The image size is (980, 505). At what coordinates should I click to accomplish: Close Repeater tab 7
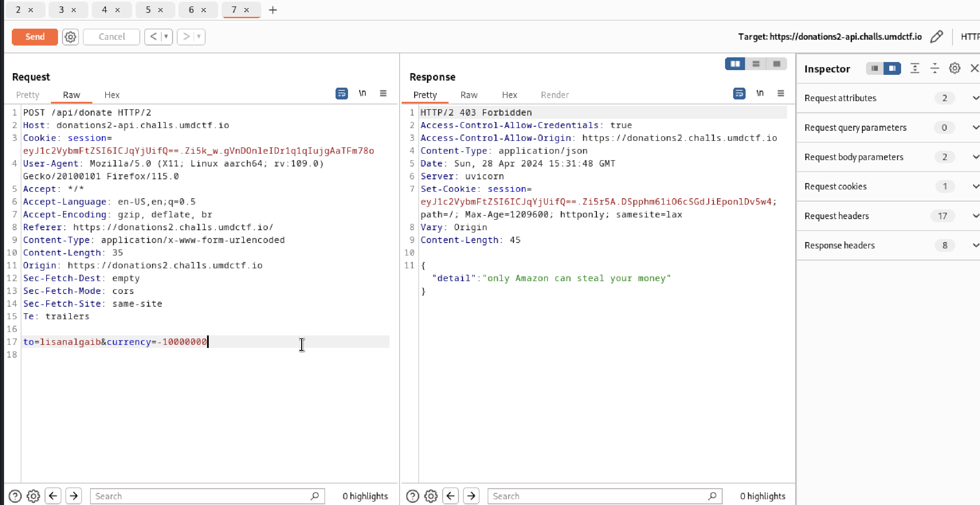tap(247, 10)
